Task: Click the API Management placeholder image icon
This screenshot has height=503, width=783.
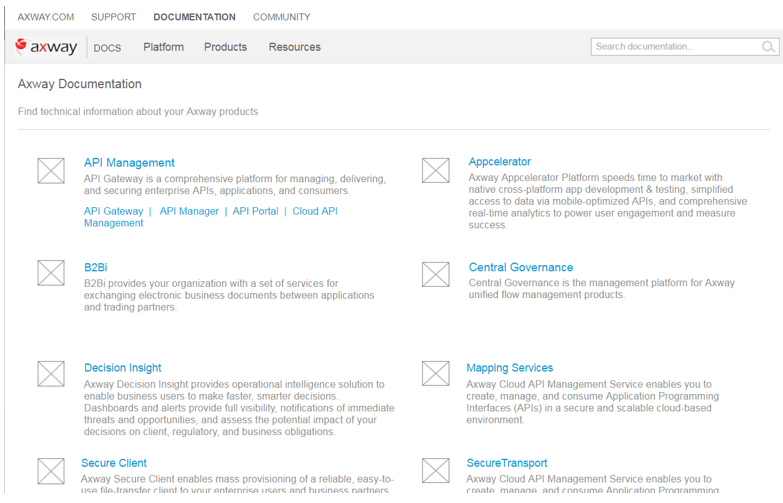Action: pyautogui.click(x=51, y=171)
